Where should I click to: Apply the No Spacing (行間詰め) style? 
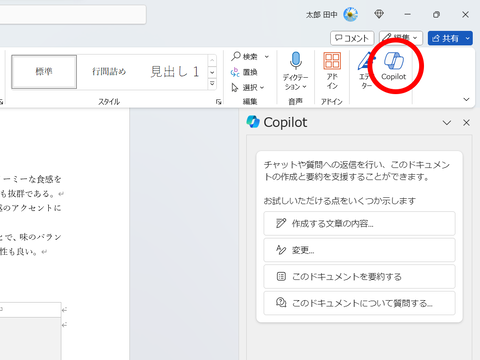(x=109, y=72)
